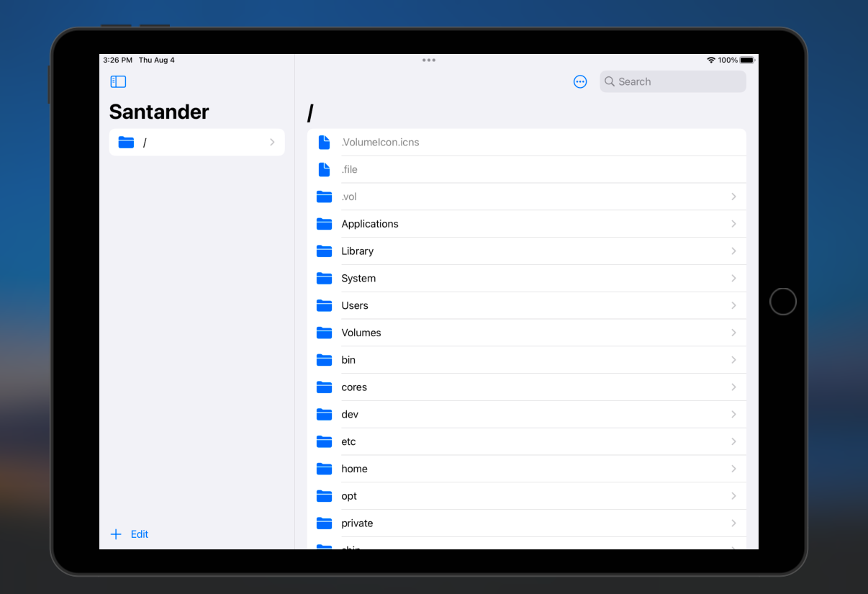Open the dev folder
868x594 pixels.
click(x=527, y=415)
